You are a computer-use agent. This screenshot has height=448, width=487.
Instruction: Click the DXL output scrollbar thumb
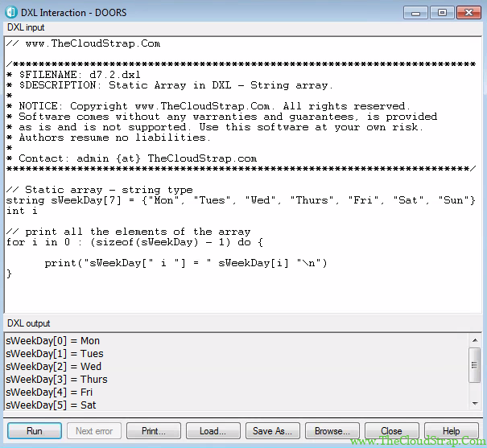pyautogui.click(x=475, y=365)
